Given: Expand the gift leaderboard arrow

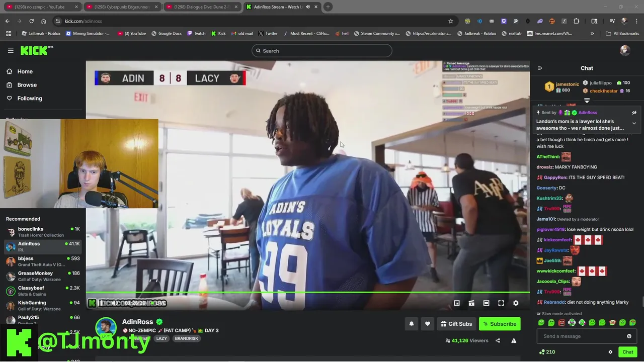Looking at the screenshot, I should pos(587,101).
